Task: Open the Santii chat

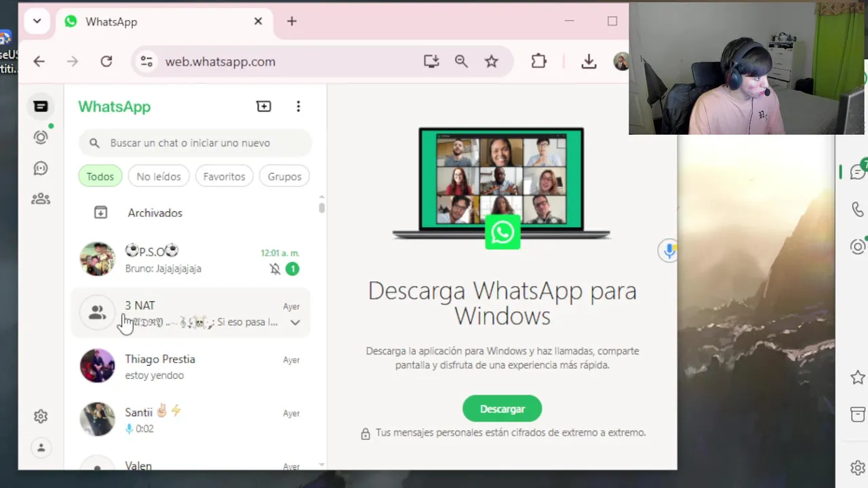Action: [191, 419]
